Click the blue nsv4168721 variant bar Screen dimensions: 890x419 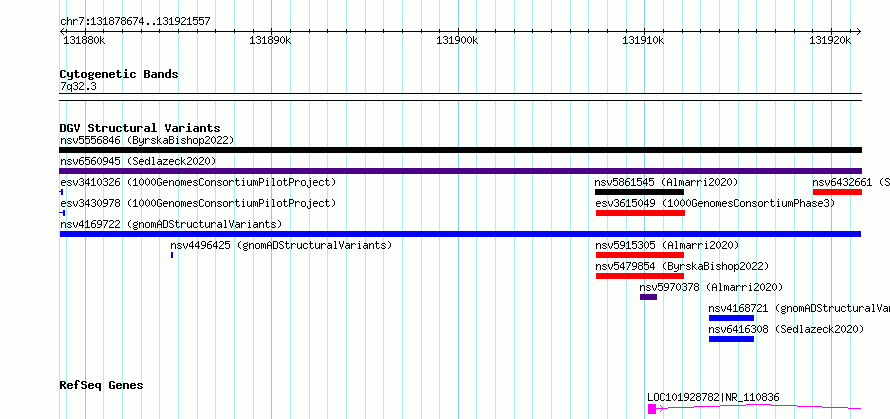point(732,318)
